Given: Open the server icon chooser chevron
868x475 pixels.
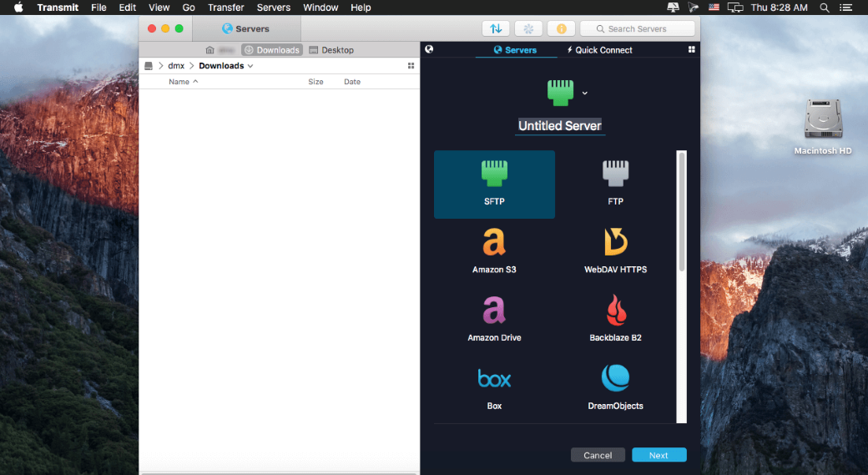Looking at the screenshot, I should (x=584, y=93).
